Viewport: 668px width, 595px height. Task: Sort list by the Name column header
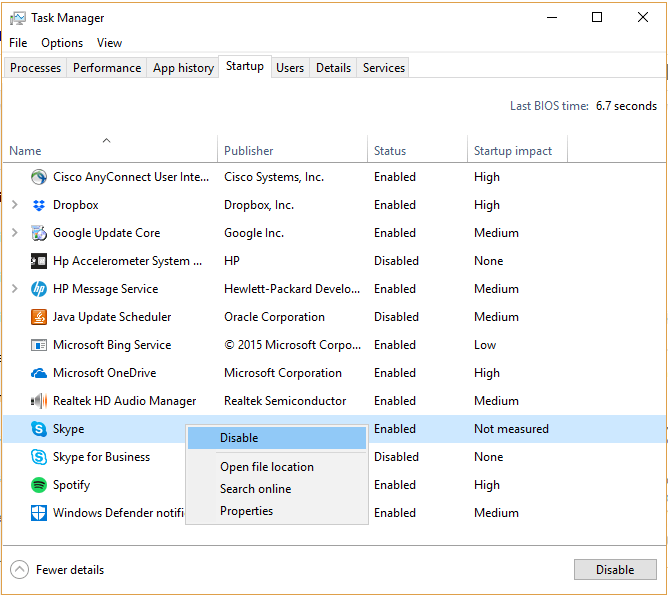(110, 149)
